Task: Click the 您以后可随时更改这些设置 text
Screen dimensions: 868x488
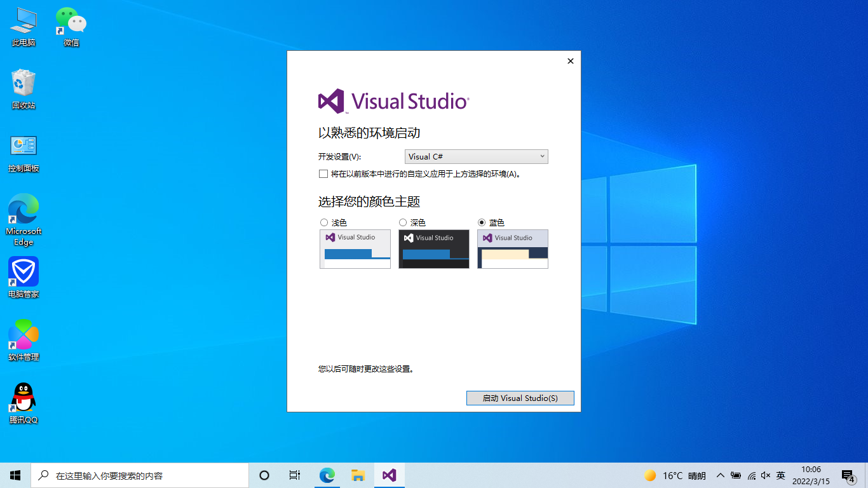Action: pos(366,369)
